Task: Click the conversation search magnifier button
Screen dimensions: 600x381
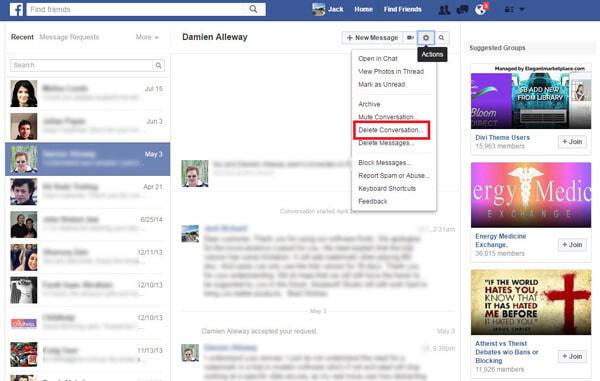Action: click(x=158, y=65)
